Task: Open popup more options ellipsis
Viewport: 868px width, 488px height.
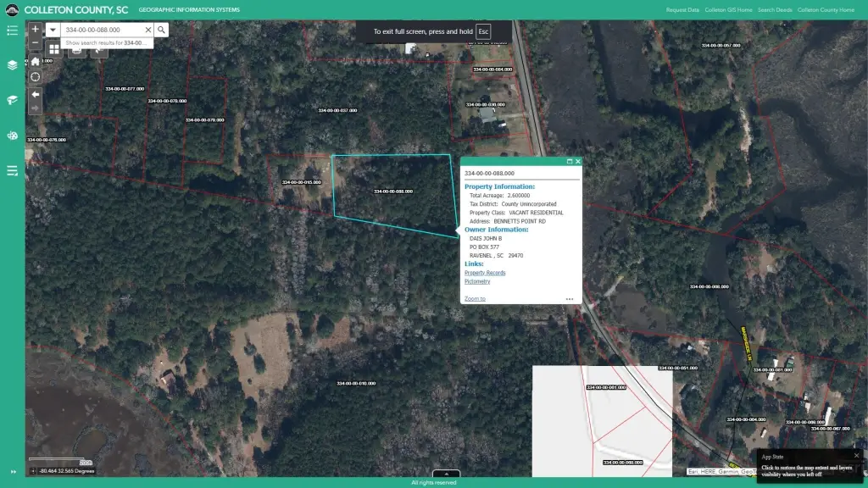Action: pos(570,299)
